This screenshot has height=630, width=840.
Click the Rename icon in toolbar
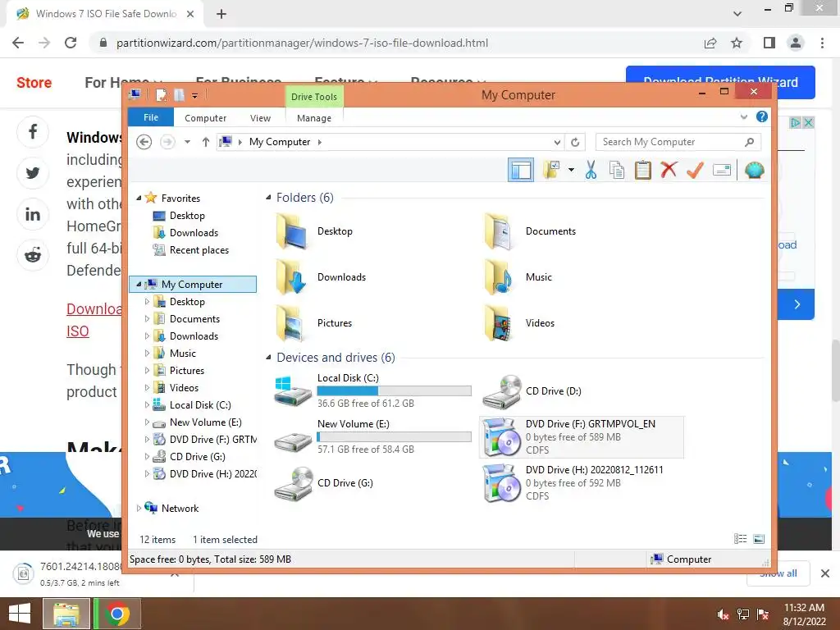click(x=722, y=171)
